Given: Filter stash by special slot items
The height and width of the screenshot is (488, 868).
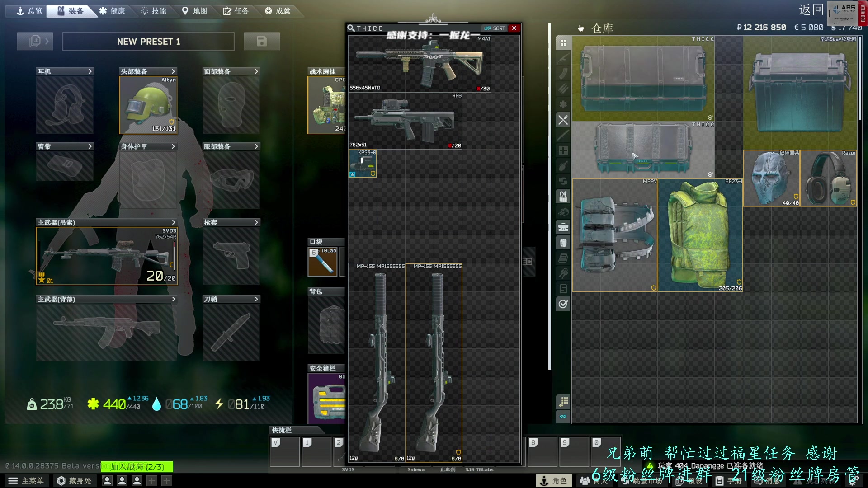Looking at the screenshot, I should [563, 289].
